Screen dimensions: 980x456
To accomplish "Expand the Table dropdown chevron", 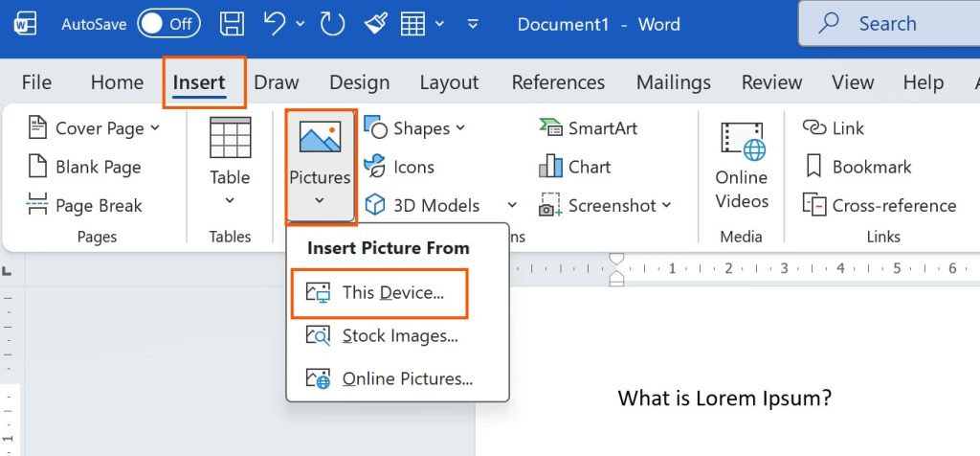I will (230, 201).
